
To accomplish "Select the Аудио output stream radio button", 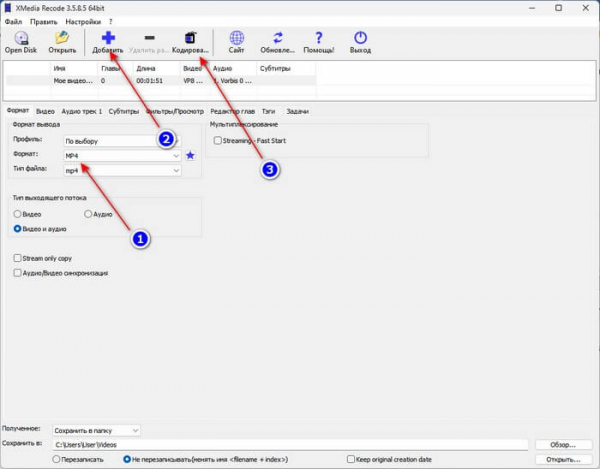I will point(88,214).
